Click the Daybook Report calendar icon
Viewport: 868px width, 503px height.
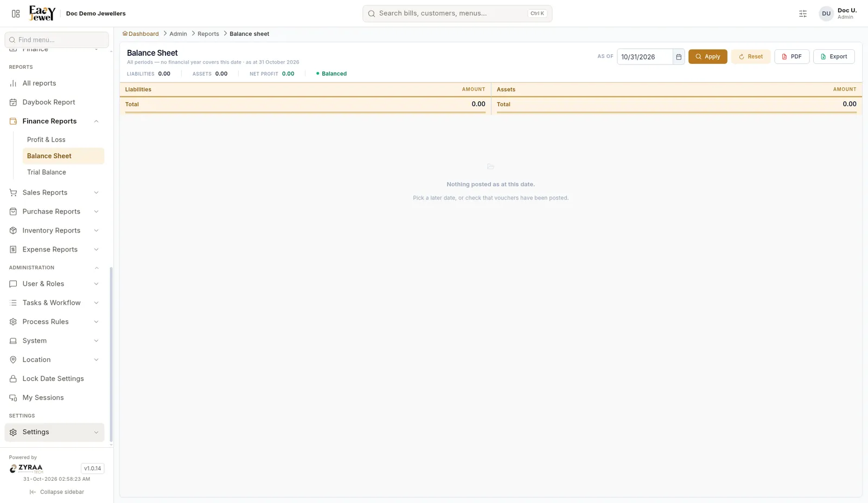[x=13, y=102]
